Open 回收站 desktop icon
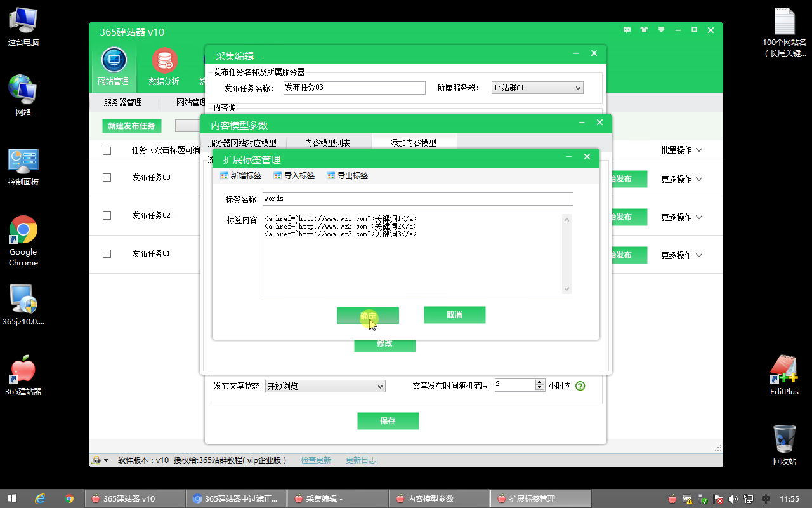The height and width of the screenshot is (508, 812). (x=785, y=444)
